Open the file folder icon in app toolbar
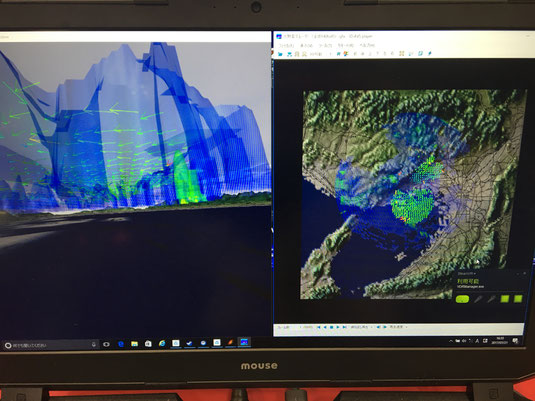This screenshot has height=401, width=535. coord(280,54)
